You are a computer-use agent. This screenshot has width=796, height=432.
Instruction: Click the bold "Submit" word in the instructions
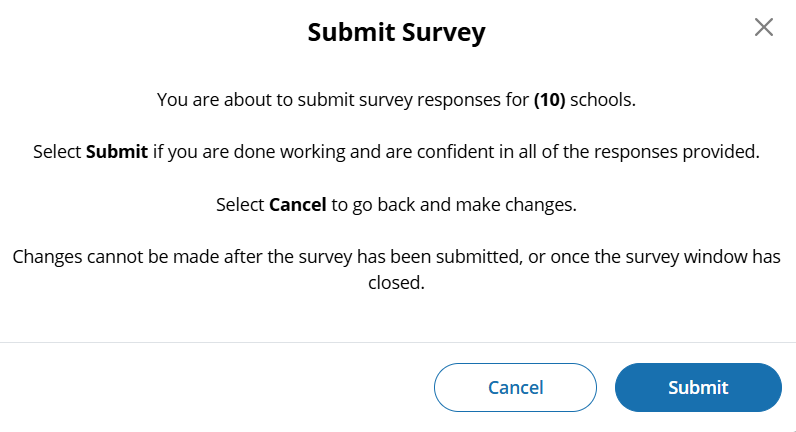point(117,152)
